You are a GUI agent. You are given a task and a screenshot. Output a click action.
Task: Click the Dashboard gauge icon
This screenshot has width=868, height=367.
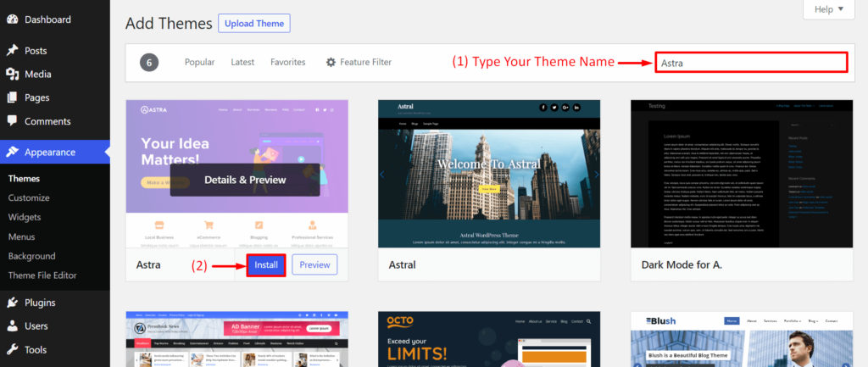(x=12, y=19)
